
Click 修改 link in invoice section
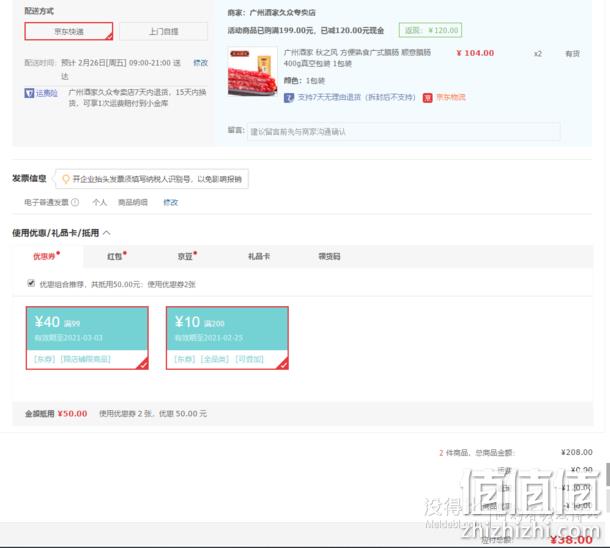170,202
